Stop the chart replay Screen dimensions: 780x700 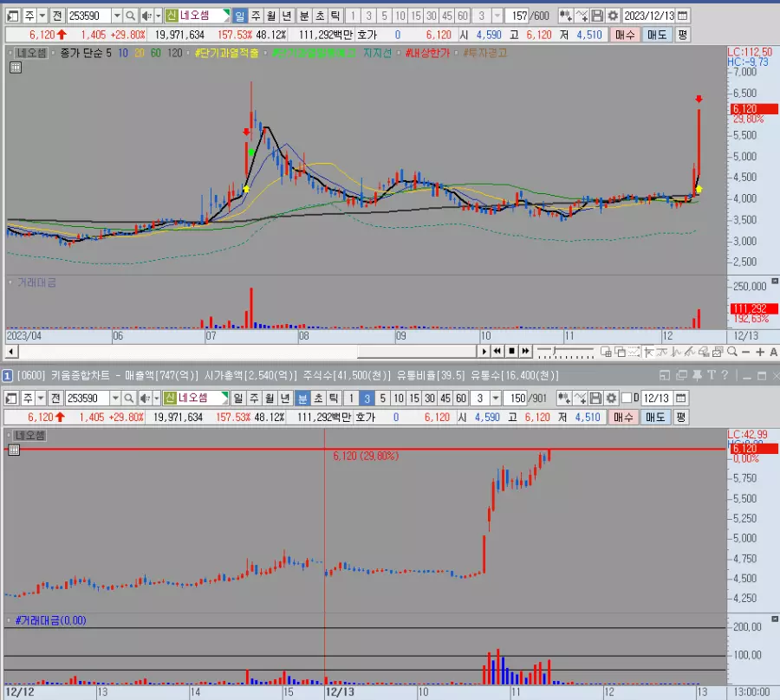[x=511, y=352]
